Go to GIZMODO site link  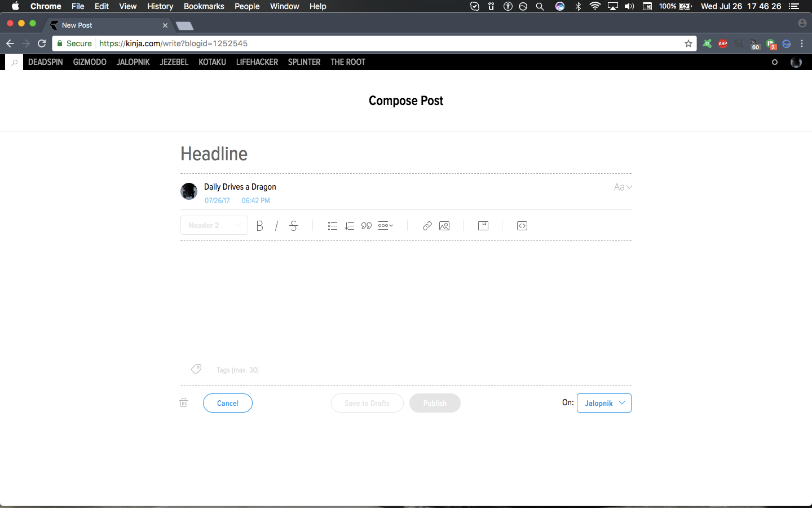click(90, 62)
